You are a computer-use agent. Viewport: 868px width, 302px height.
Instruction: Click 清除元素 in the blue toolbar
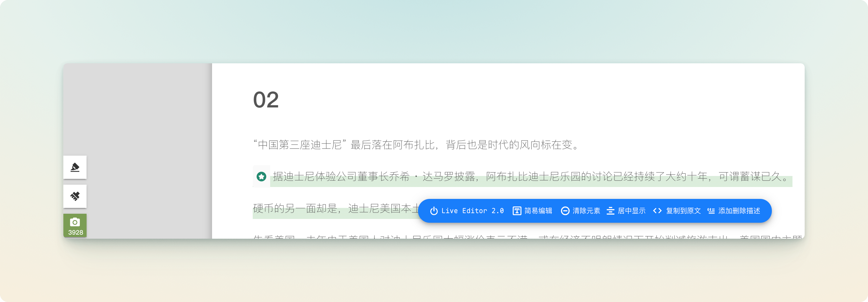click(581, 211)
